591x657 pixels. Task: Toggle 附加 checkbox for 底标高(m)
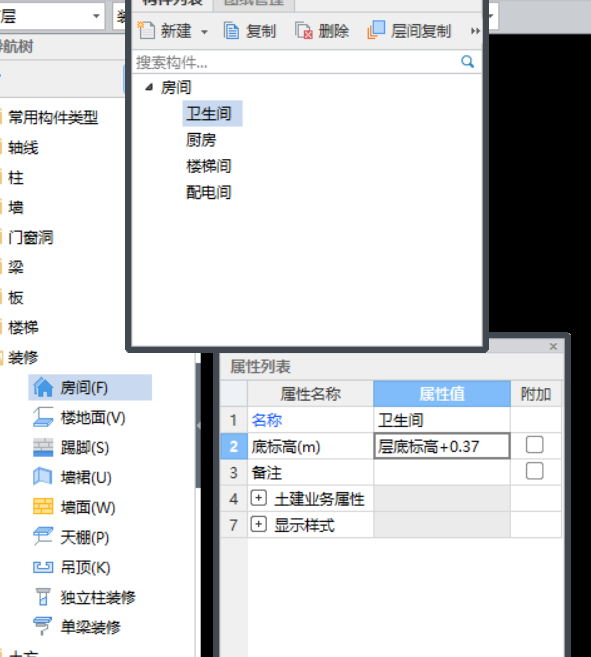tap(534, 445)
